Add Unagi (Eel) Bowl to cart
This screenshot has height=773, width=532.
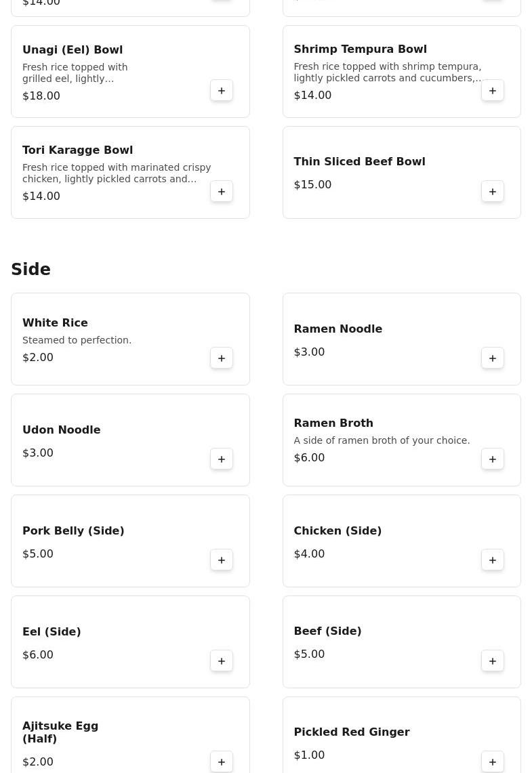pos(222,91)
